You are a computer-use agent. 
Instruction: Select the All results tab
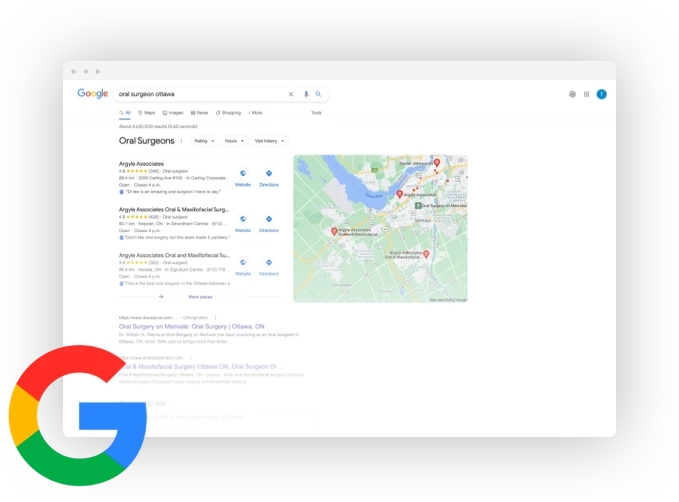(x=125, y=113)
